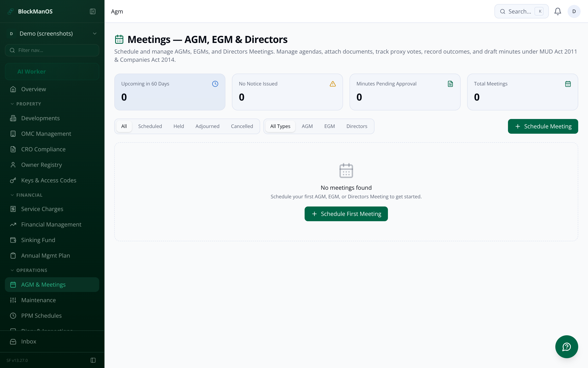Click the Inbox tray icon

(13, 342)
